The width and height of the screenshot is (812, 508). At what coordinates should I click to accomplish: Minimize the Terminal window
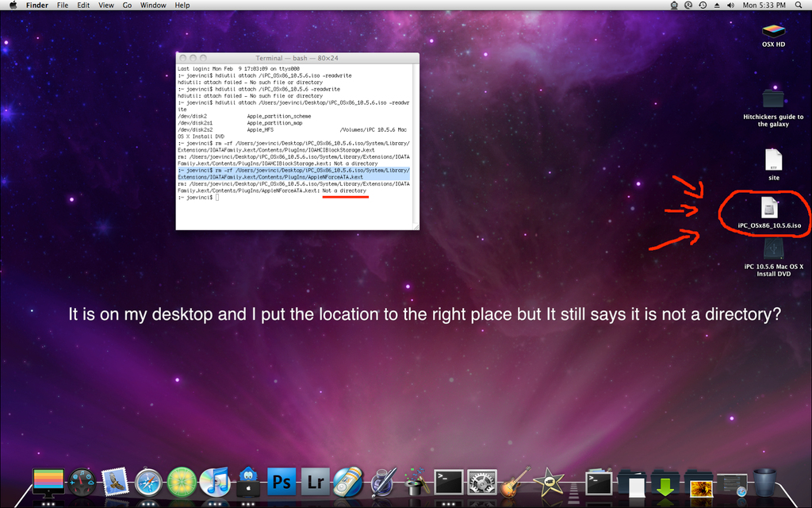(x=193, y=58)
